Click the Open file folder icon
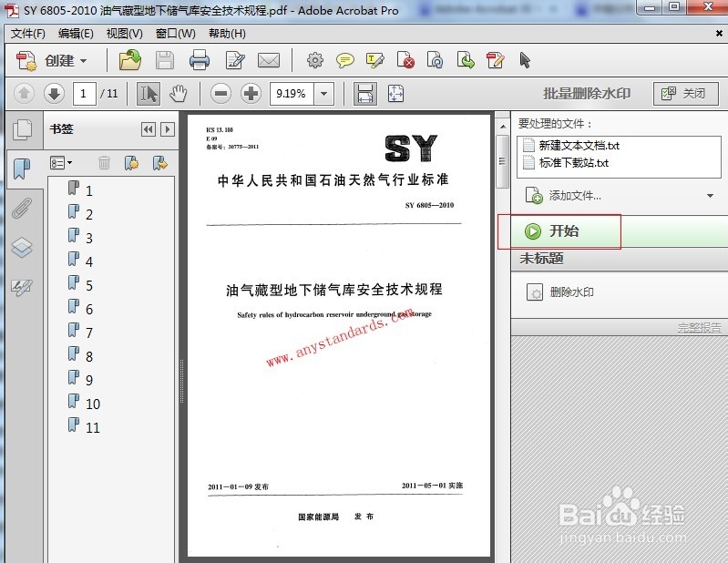Screen dimensions: 728x563 pyautogui.click(x=130, y=60)
